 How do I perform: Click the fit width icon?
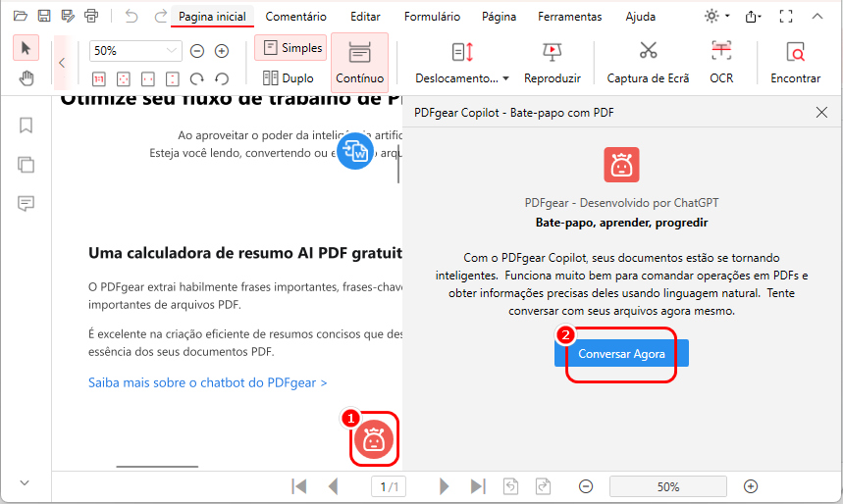pos(148,79)
